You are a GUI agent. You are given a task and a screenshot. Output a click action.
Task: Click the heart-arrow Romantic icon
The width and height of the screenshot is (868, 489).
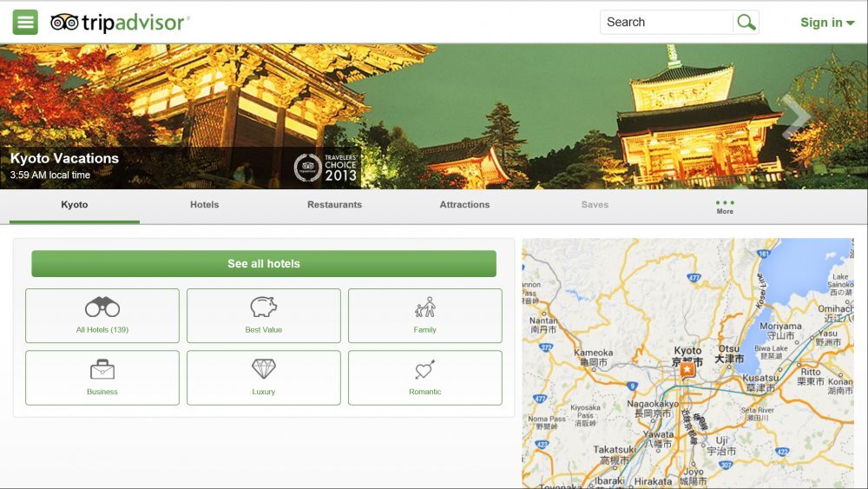(x=425, y=369)
